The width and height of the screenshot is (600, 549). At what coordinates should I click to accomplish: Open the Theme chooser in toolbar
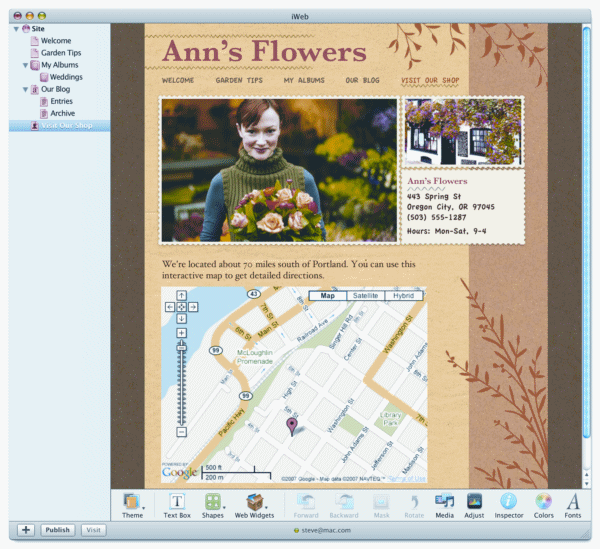tap(132, 505)
